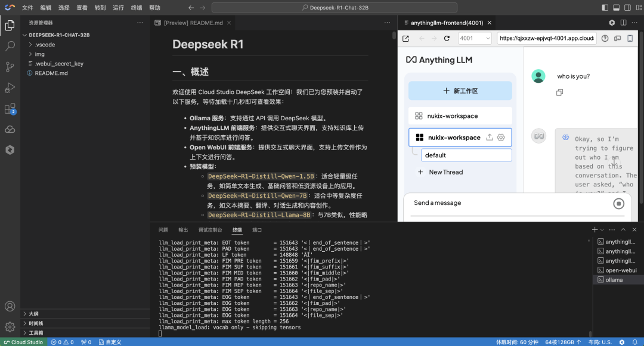Screen dimensions: 644x346
Task: Open nukix-workspace settings gear
Action: coord(501,138)
